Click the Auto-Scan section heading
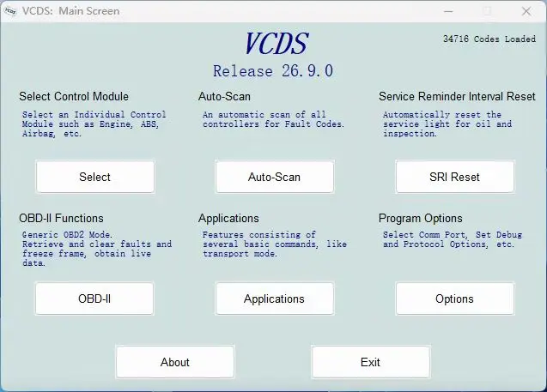The image size is (547, 392). pyautogui.click(x=224, y=97)
